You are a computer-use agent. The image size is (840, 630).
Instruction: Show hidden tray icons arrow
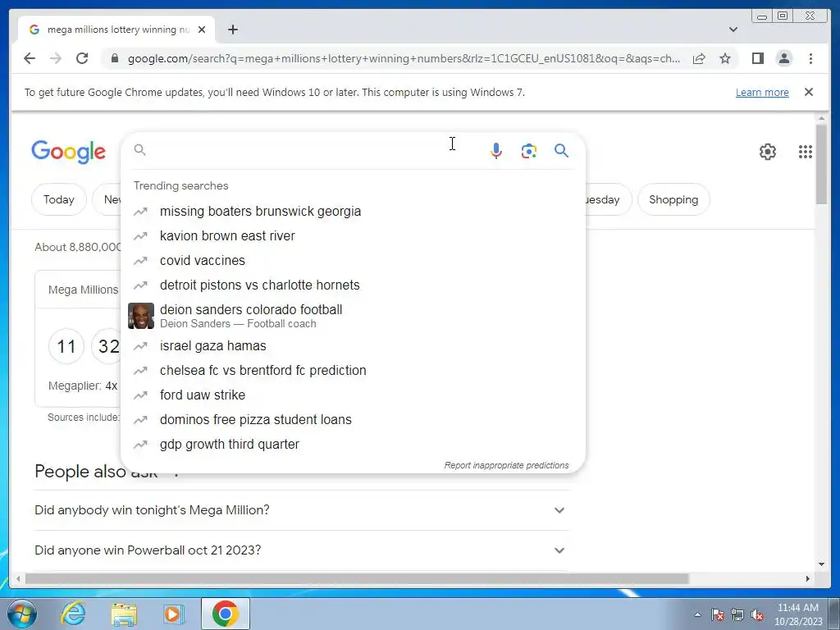click(697, 614)
